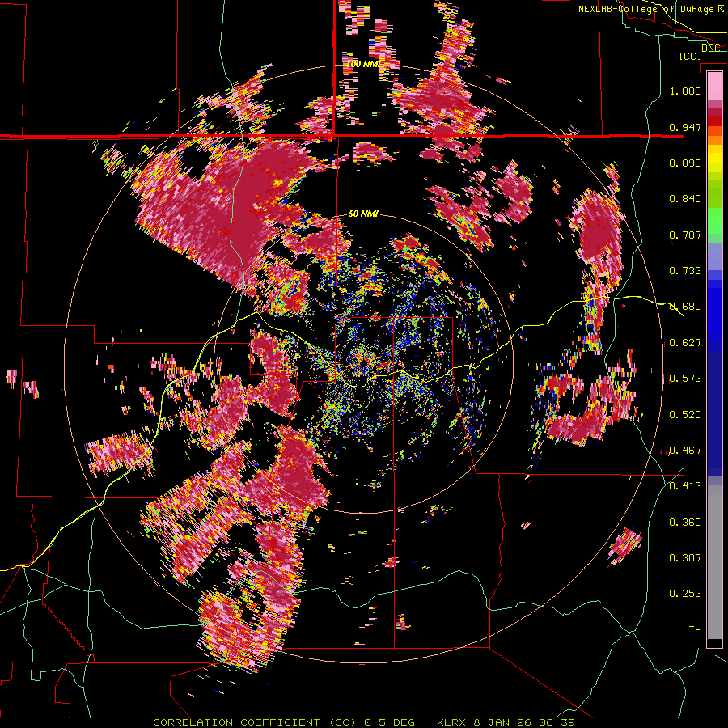The image size is (728, 728).
Task: Click the 50 NMI range ring label
Action: coord(363,214)
